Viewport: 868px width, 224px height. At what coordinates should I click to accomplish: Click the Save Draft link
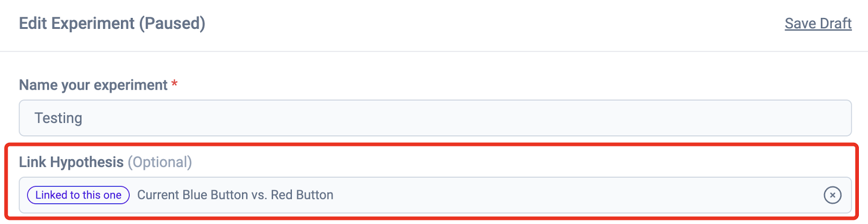point(818,23)
